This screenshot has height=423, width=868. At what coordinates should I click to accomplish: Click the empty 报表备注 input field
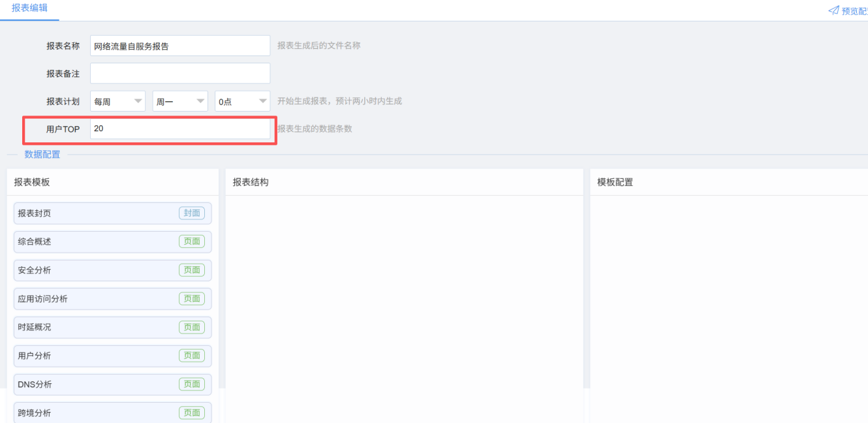(180, 74)
